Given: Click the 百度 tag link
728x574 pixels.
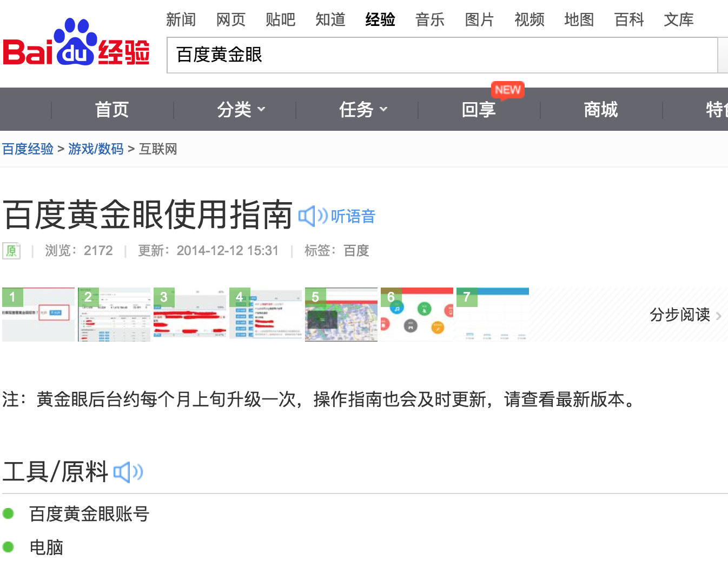Looking at the screenshot, I should coord(356,251).
